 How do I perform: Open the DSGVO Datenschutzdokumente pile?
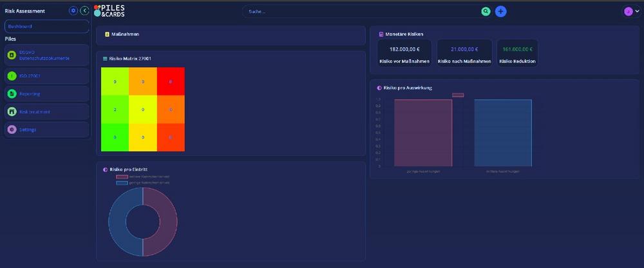[46, 55]
